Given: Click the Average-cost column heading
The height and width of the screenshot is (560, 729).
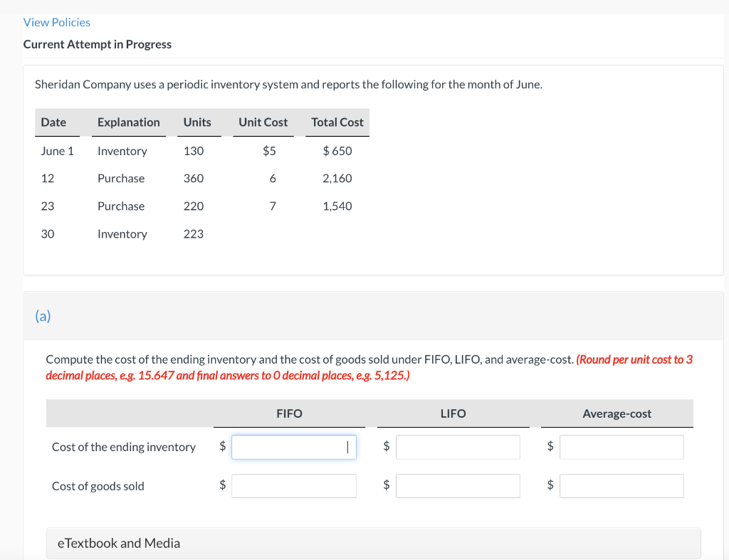Looking at the screenshot, I should pos(617,413).
